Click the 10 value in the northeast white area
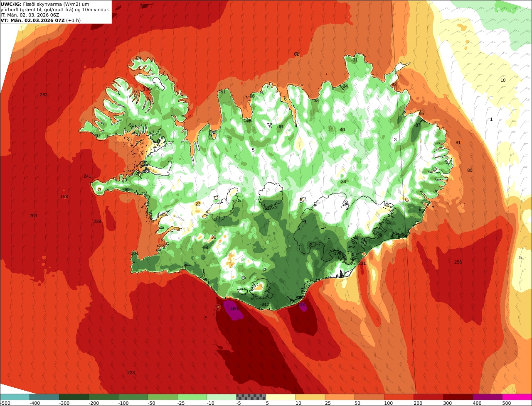This screenshot has width=532, height=406. 503,81
